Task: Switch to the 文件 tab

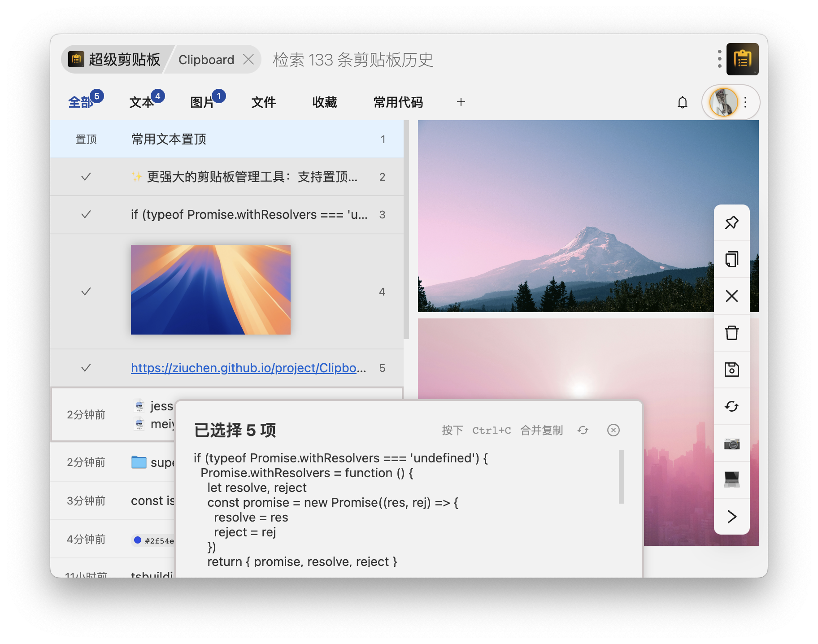Action: click(x=263, y=102)
